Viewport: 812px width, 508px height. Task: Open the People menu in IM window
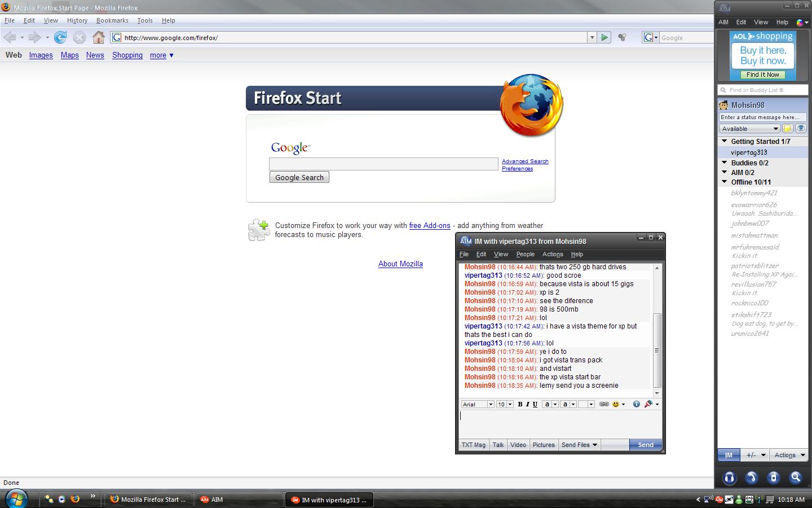coord(526,255)
